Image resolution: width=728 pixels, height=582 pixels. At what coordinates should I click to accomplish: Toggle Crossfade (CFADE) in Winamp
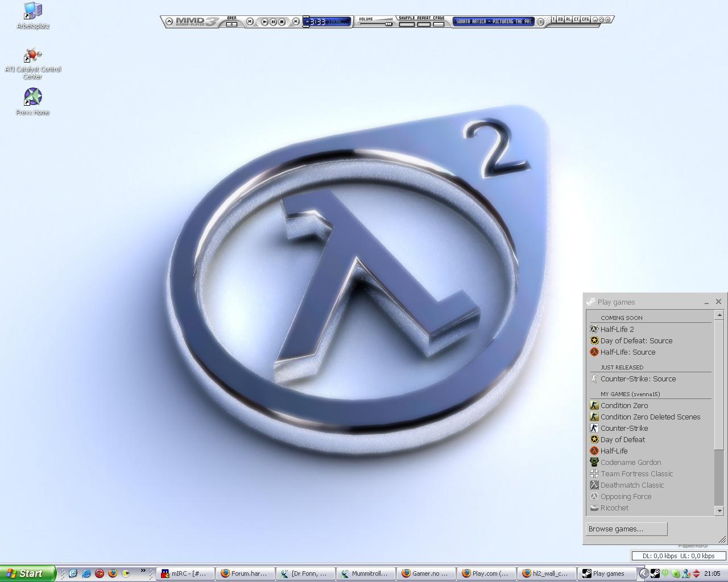(x=439, y=24)
